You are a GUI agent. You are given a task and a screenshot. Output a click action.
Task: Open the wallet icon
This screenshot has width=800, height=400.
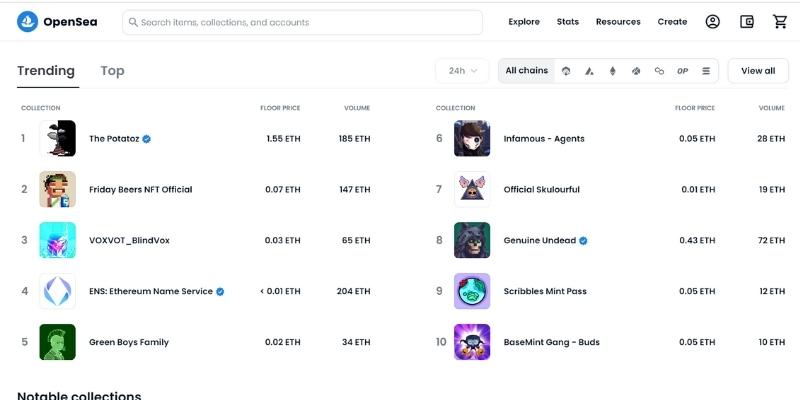click(746, 22)
